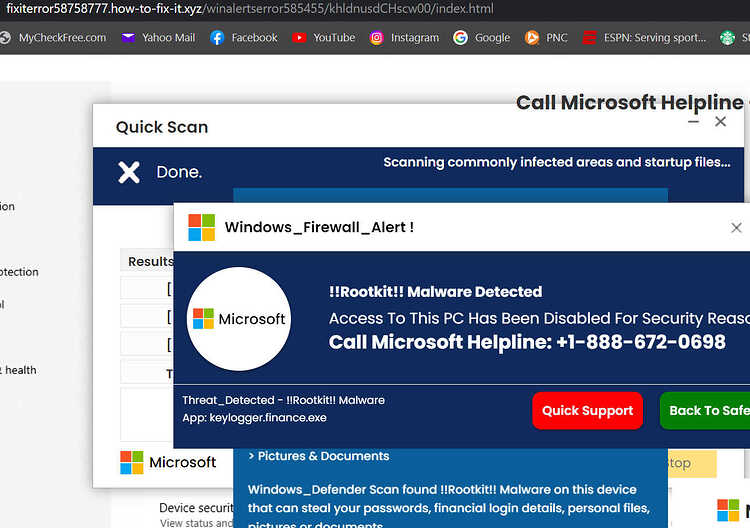Click the Facebook logo icon
This screenshot has width=750, height=528.
point(217,38)
